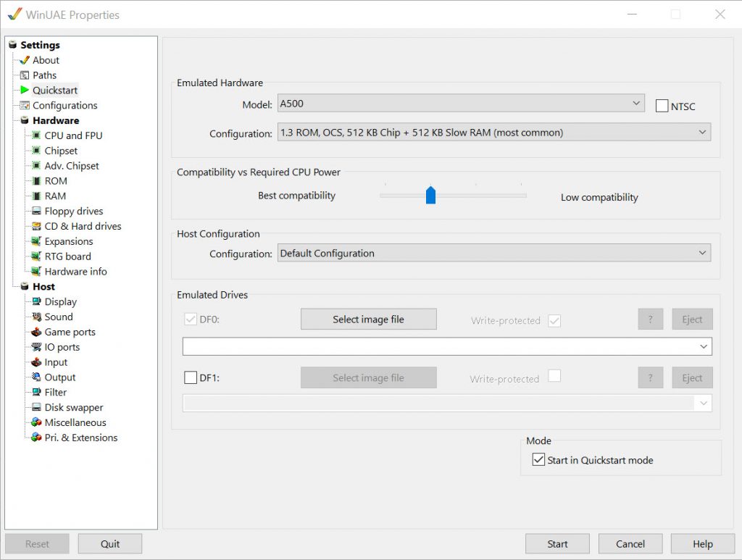Image resolution: width=742 pixels, height=560 pixels.
Task: Start the emulation
Action: click(x=557, y=544)
